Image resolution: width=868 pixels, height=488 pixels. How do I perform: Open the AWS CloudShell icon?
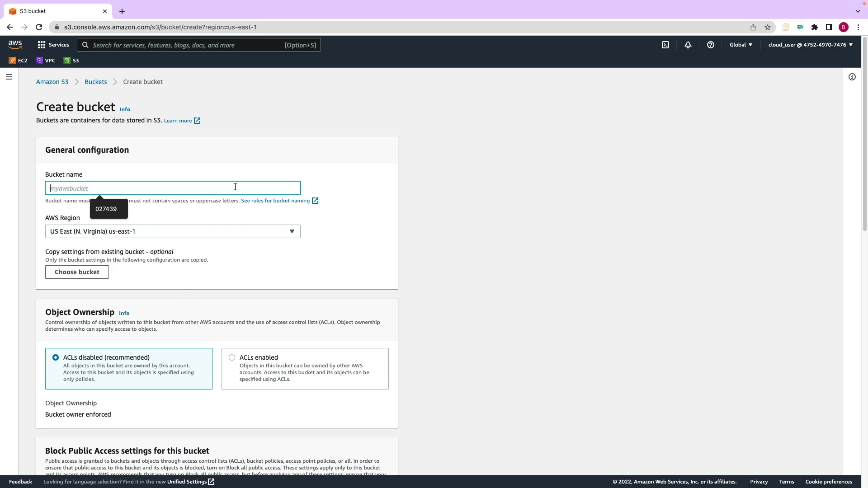coord(665,45)
